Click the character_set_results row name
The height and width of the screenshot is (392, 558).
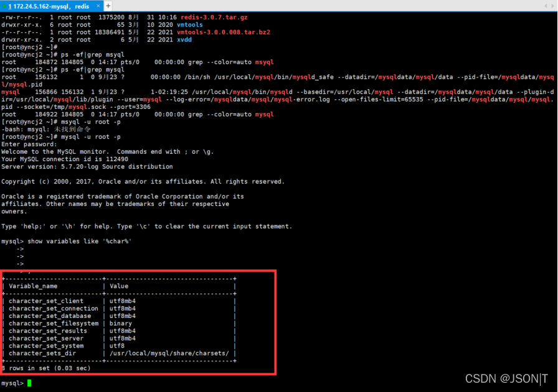coord(48,331)
